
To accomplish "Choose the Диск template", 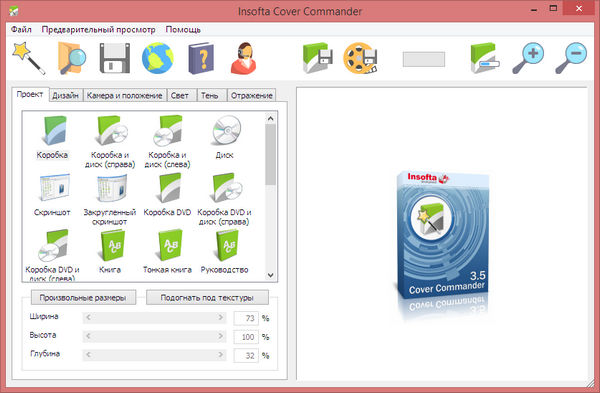I will tap(225, 137).
